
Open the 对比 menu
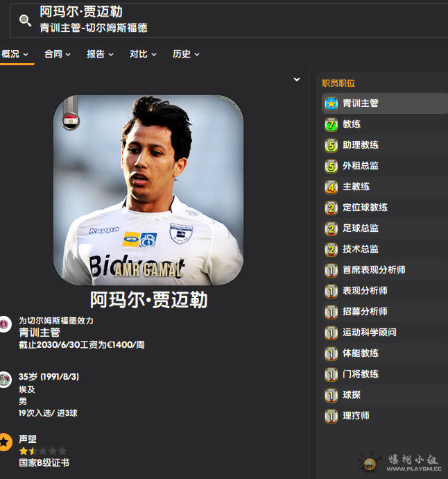(144, 54)
